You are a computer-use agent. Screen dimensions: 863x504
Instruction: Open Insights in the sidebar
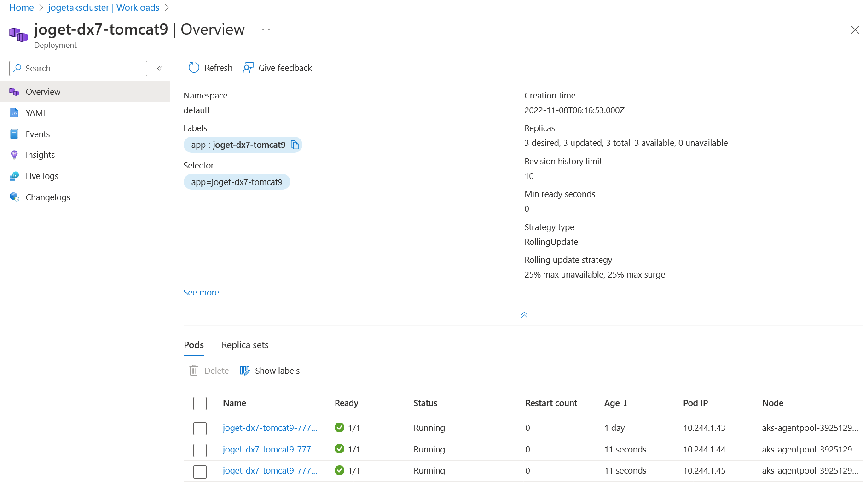(x=40, y=155)
